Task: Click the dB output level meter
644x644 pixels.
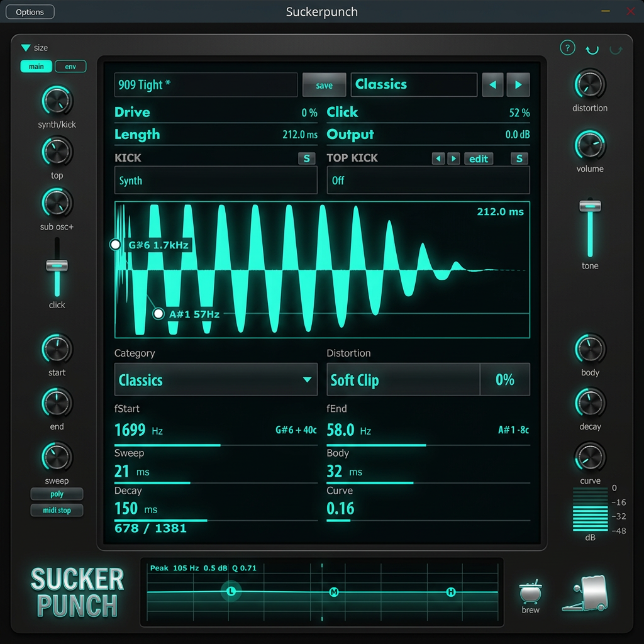Action: tap(590, 509)
